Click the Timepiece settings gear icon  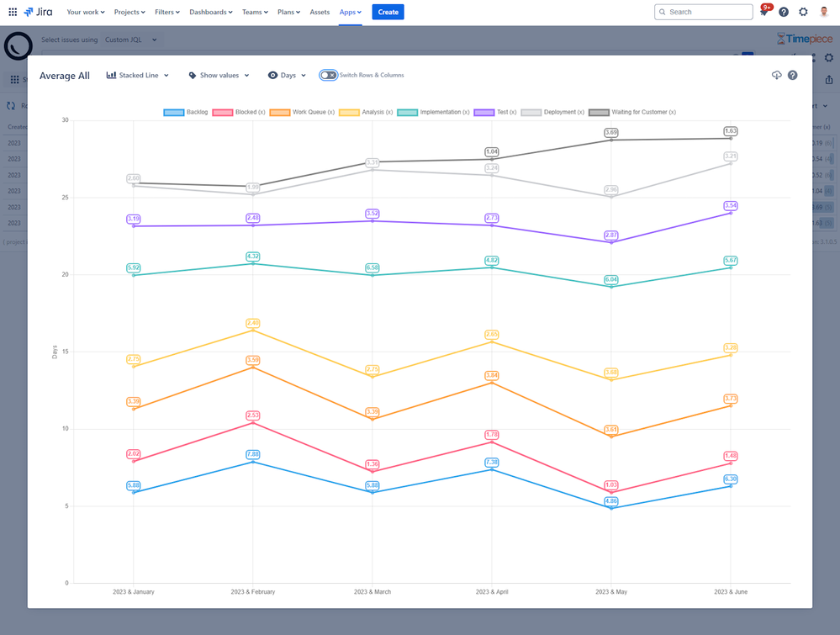(829, 57)
